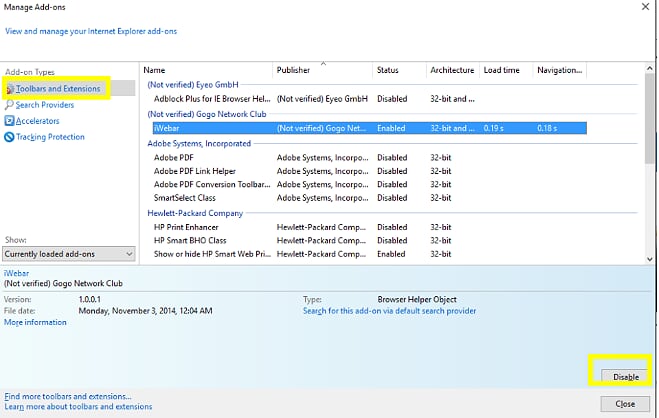Select Adobe PDF Conversion Toolbar row
The height and width of the screenshot is (418, 659).
coord(370,184)
